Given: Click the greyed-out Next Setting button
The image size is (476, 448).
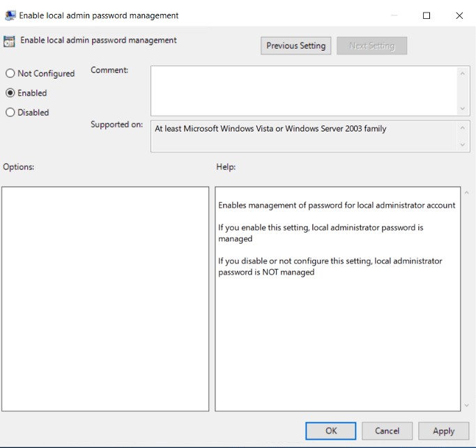Looking at the screenshot, I should [x=371, y=46].
